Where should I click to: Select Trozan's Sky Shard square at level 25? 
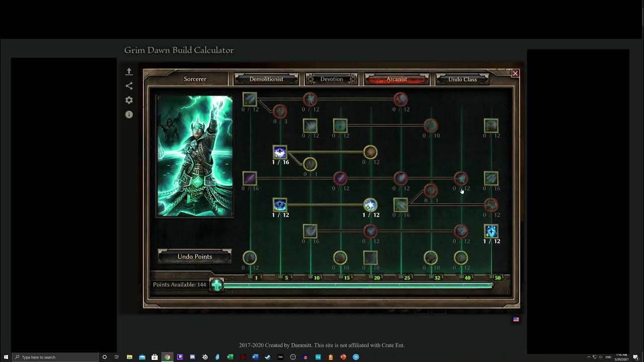point(400,205)
